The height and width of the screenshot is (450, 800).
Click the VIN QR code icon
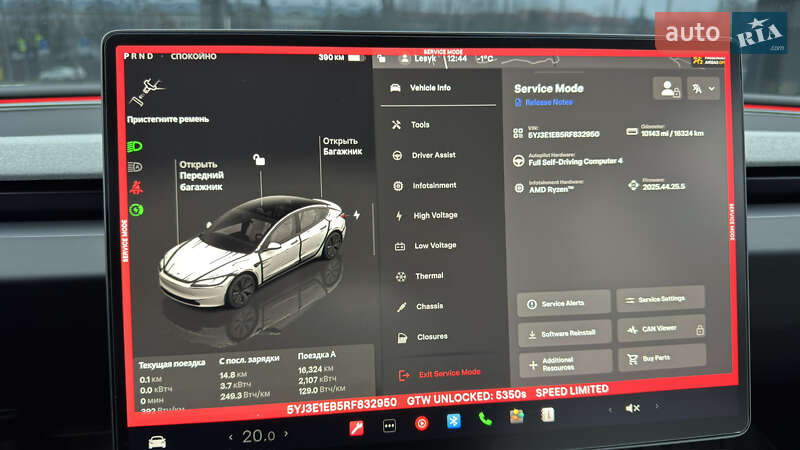point(518,134)
